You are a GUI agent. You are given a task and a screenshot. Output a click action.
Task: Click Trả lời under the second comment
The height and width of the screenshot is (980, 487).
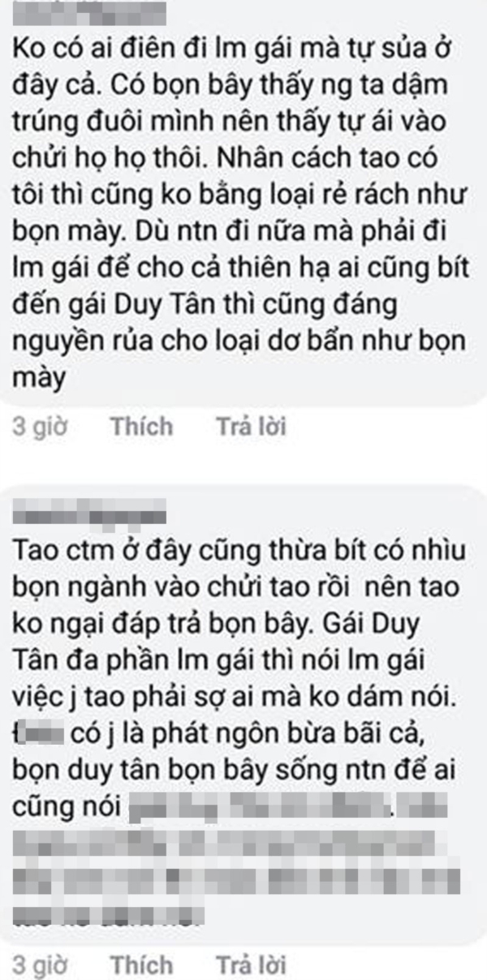pos(251,965)
